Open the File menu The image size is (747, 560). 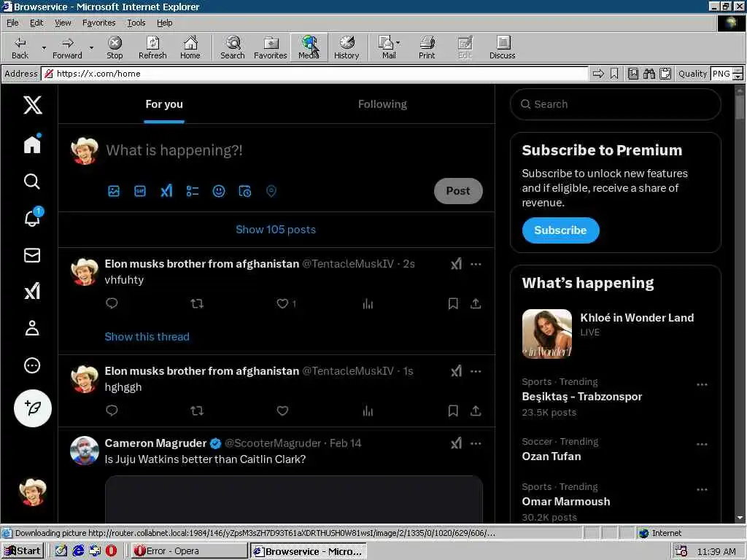(x=12, y=23)
